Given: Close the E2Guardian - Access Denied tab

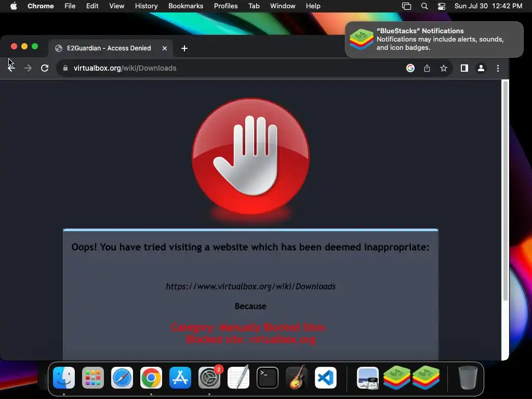Looking at the screenshot, I should click(165, 48).
